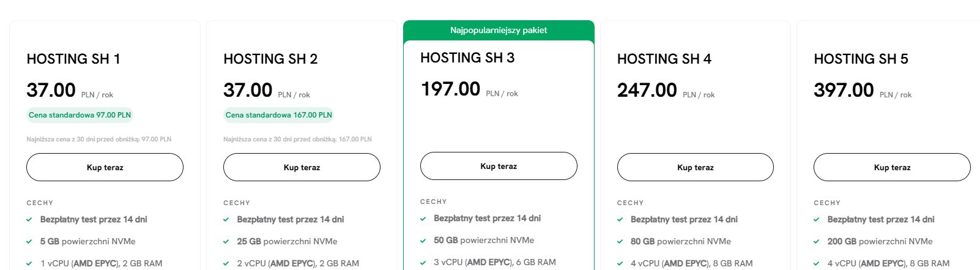The height and width of the screenshot is (270, 980).
Task: Click the HOSTING SH 1 title
Action: coord(73,59)
